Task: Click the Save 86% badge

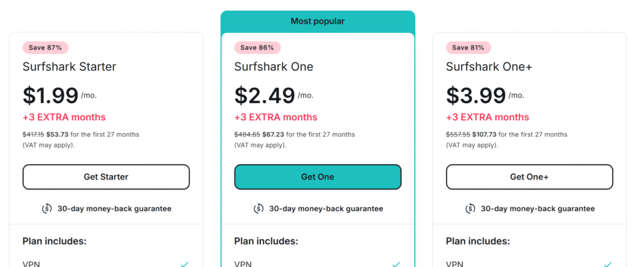Action: tap(257, 48)
